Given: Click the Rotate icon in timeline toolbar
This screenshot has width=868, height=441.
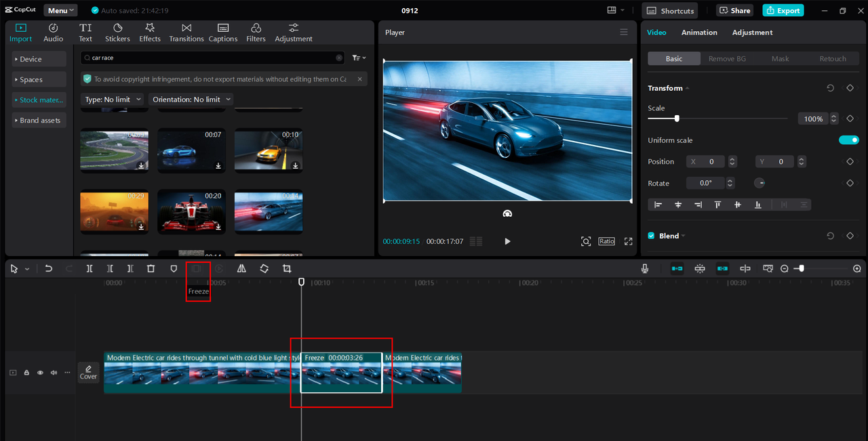Looking at the screenshot, I should click(264, 269).
